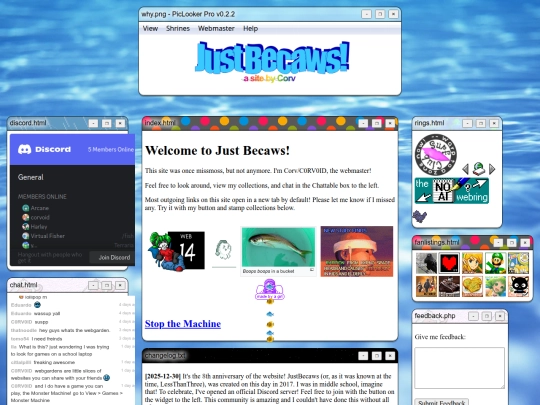Click the purple bird icon in rings.html
The width and height of the screenshot is (540, 405).
pyautogui.click(x=419, y=216)
